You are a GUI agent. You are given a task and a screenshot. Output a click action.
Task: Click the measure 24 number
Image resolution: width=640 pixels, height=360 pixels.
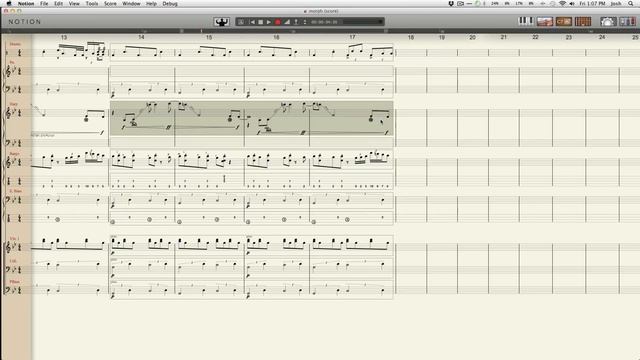[602, 37]
